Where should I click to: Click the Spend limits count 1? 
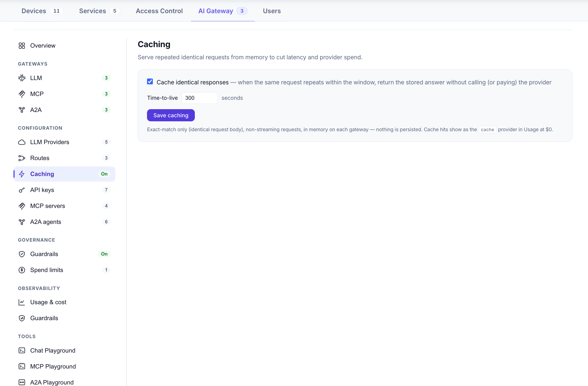[106, 270]
